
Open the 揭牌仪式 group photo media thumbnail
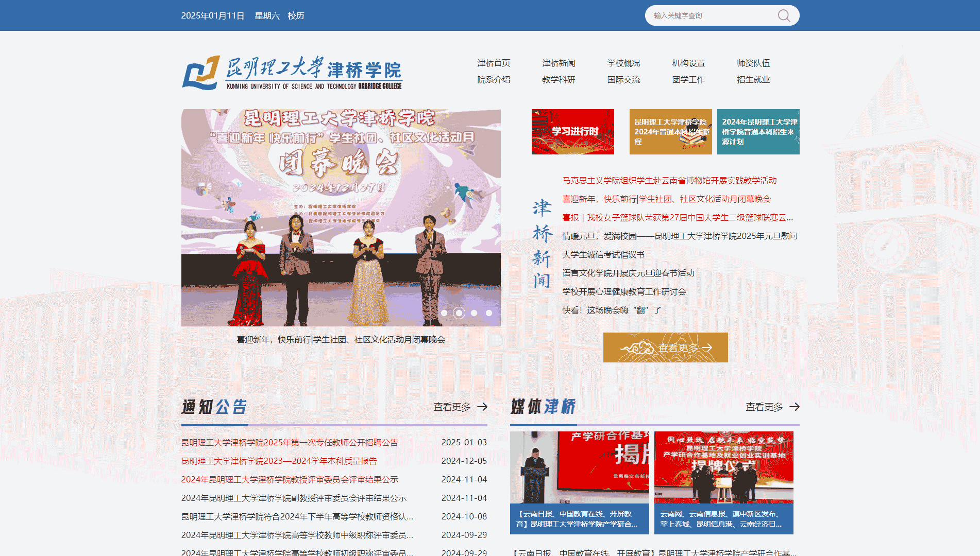724,467
